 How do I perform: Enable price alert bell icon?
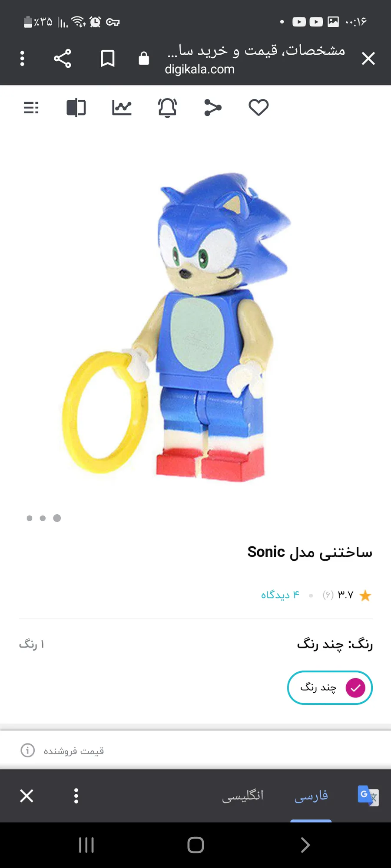[x=167, y=108]
